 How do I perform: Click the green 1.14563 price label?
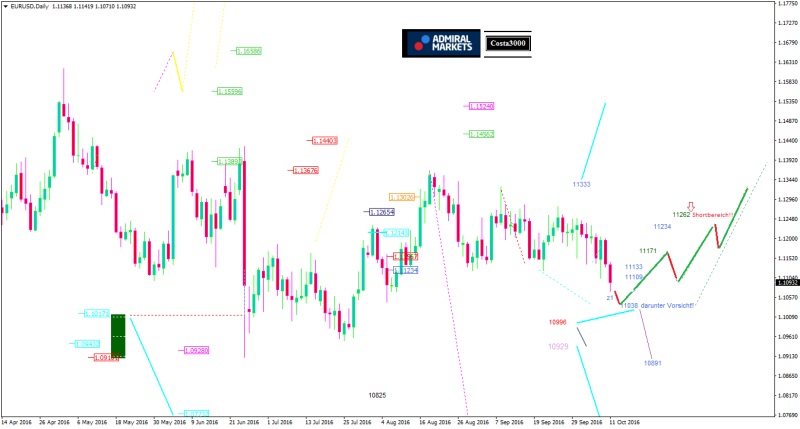tap(480, 133)
